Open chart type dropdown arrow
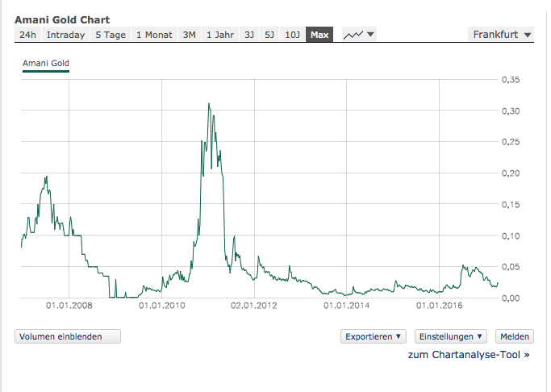The image size is (551, 392). tap(370, 35)
